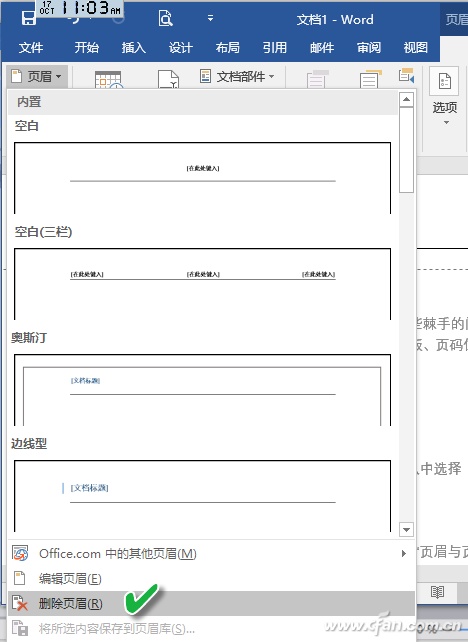
Task: Click the Office.com globe icon
Action: 20,553
